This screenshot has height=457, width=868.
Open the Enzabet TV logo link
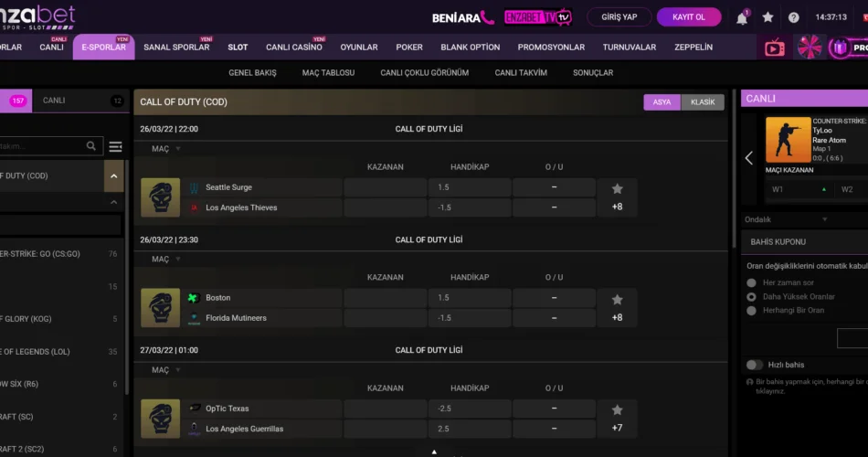coord(537,17)
